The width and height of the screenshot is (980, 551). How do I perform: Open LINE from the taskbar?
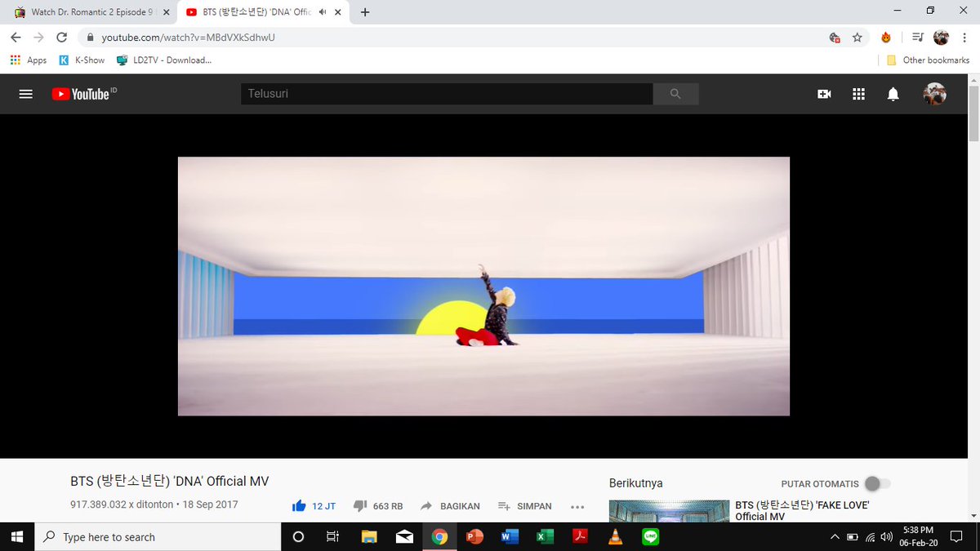tap(650, 536)
